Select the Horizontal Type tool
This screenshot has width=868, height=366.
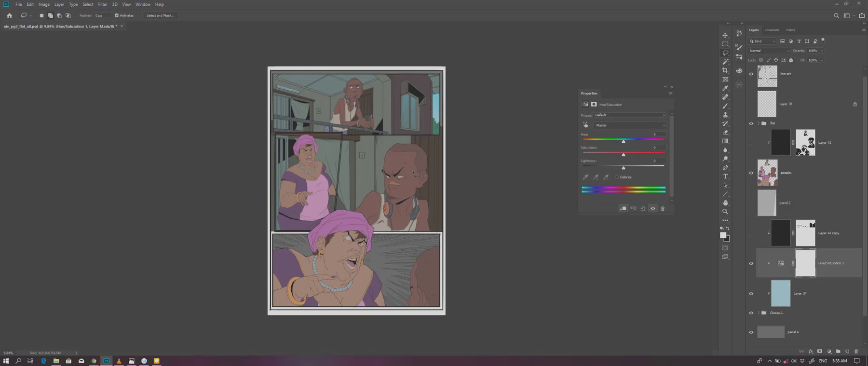725,176
